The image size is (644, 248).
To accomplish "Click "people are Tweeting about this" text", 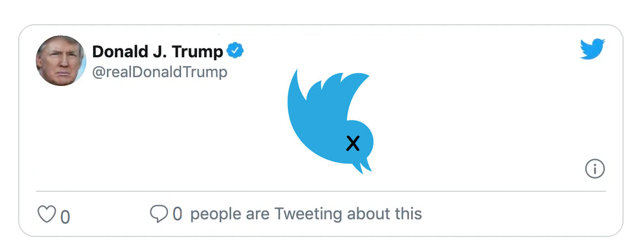I will tap(306, 214).
